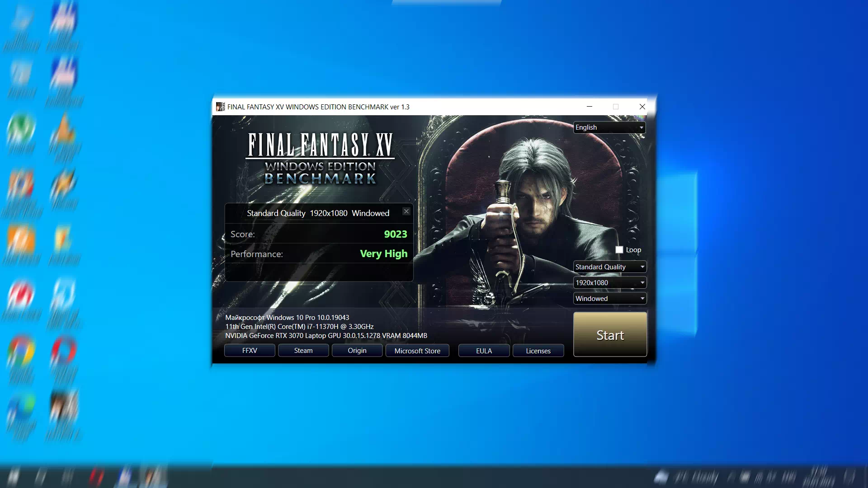Click the Very High performance result text
Viewport: 868px width, 488px height.
coord(382,253)
